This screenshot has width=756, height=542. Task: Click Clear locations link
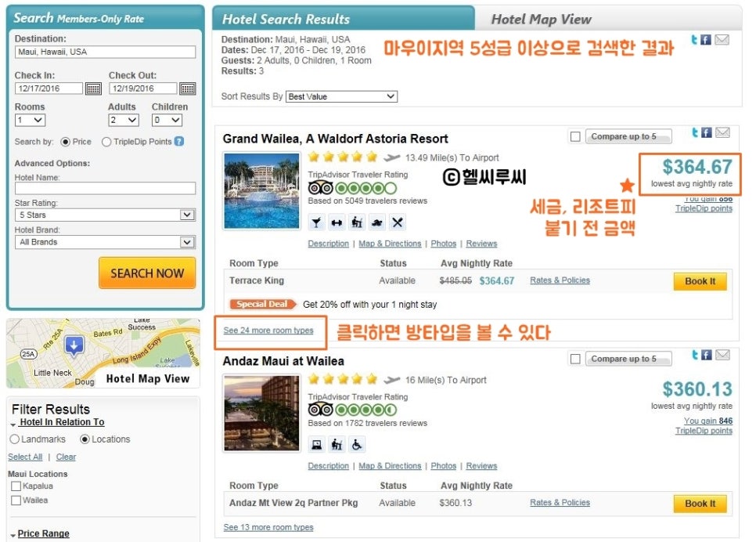[66, 457]
